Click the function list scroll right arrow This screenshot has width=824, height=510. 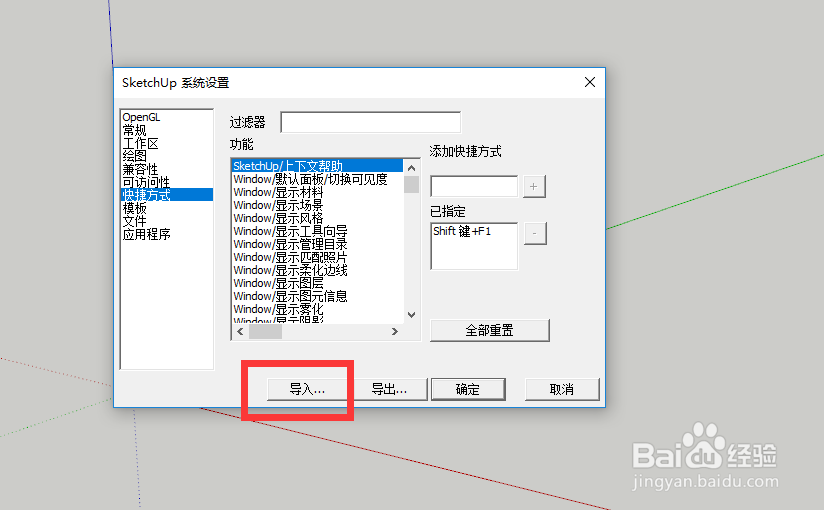[x=395, y=332]
